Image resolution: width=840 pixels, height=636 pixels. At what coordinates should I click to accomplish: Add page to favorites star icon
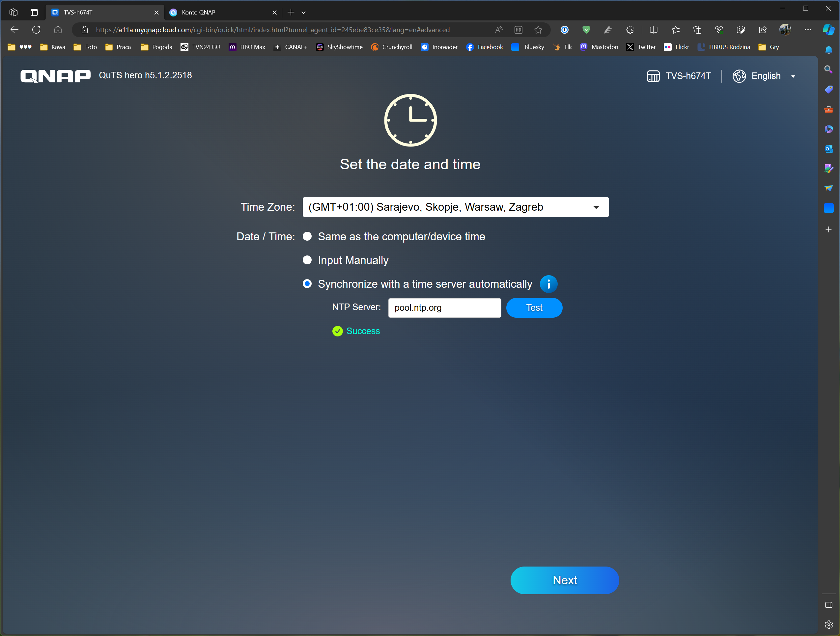pyautogui.click(x=538, y=30)
